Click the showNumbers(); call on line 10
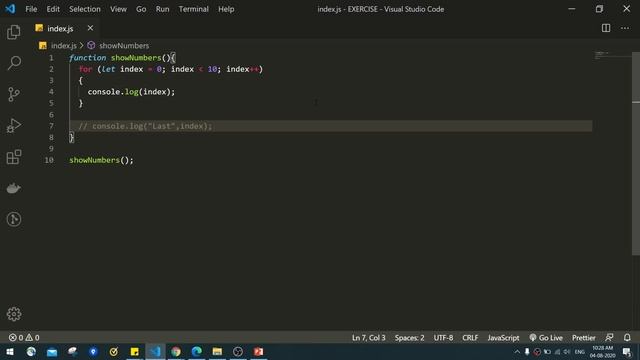 click(x=101, y=160)
